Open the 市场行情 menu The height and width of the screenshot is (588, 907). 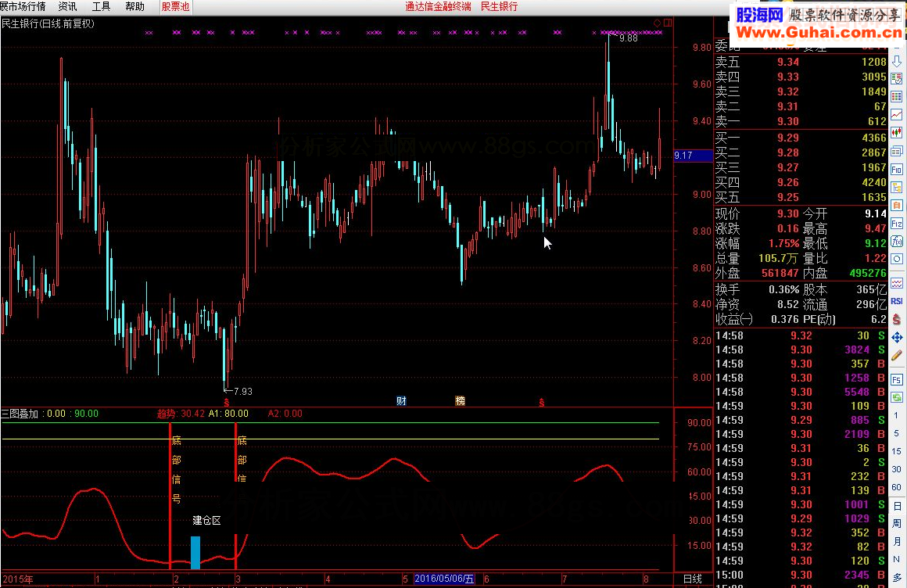tap(23, 6)
